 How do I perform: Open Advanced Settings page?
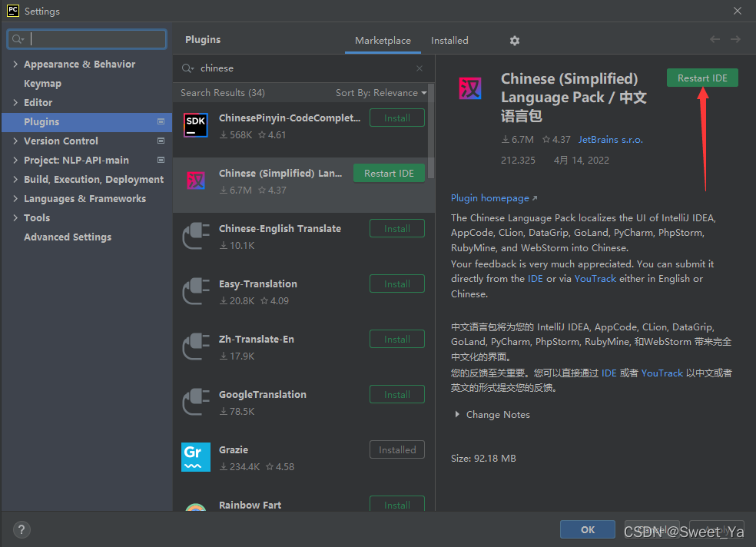pyautogui.click(x=68, y=237)
